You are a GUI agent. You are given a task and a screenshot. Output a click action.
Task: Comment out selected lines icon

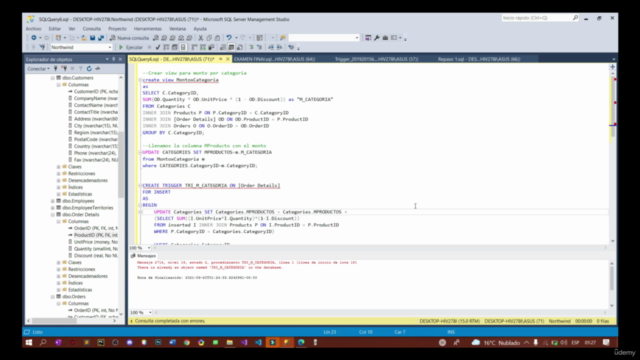[x=251, y=47]
